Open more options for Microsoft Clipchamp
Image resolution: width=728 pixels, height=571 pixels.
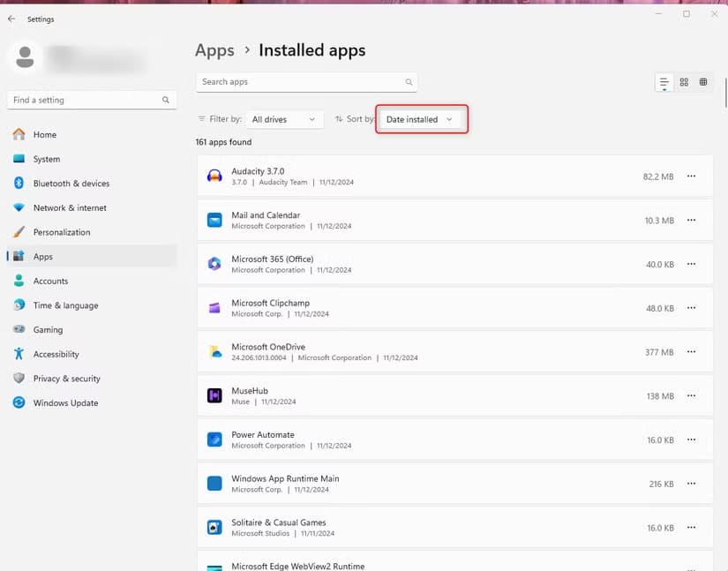tap(691, 308)
